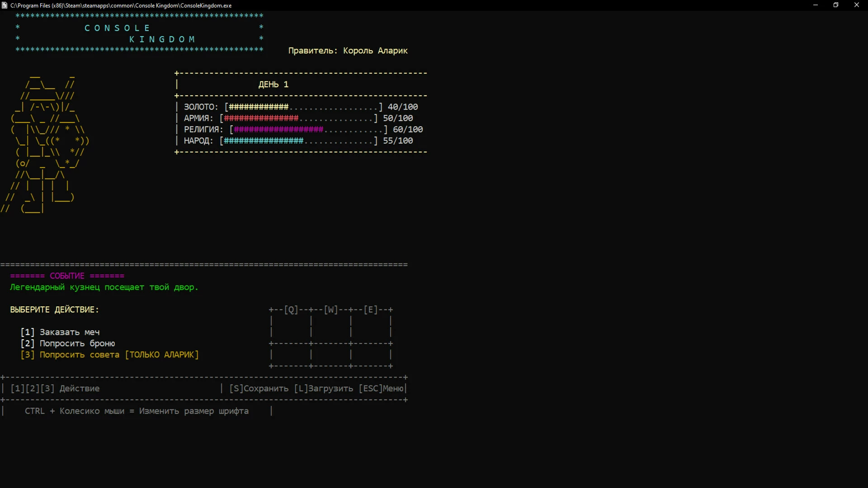Choose option [1] Заказать меч
This screenshot has height=488, width=868.
[x=60, y=332]
